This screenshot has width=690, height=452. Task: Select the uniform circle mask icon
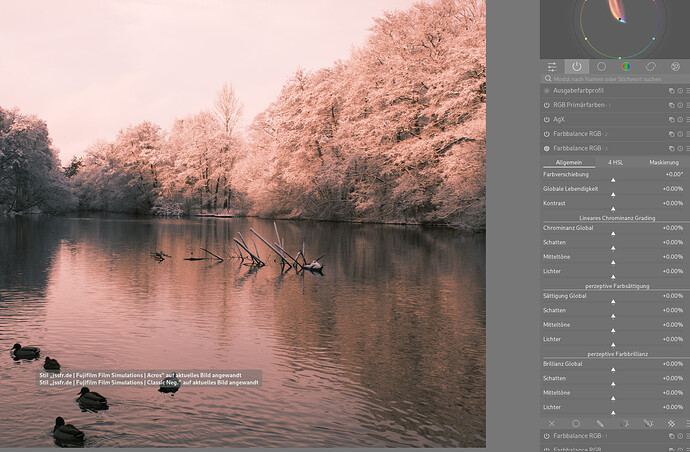[575, 423]
